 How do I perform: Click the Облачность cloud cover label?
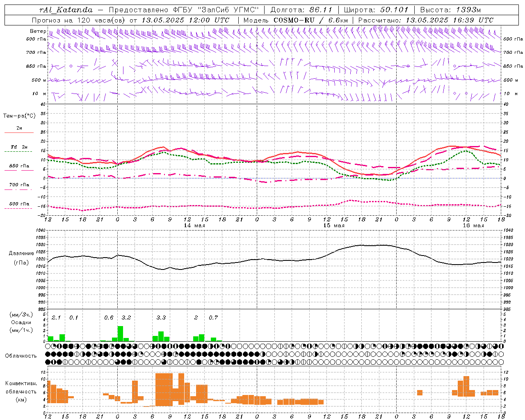coord(21,356)
